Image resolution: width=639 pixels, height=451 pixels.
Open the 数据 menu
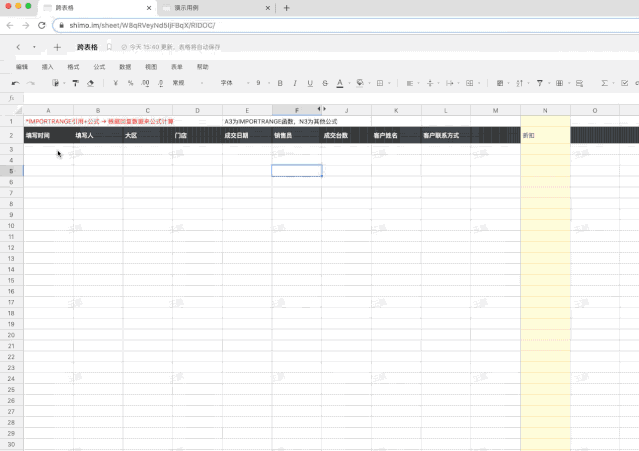pyautogui.click(x=125, y=67)
